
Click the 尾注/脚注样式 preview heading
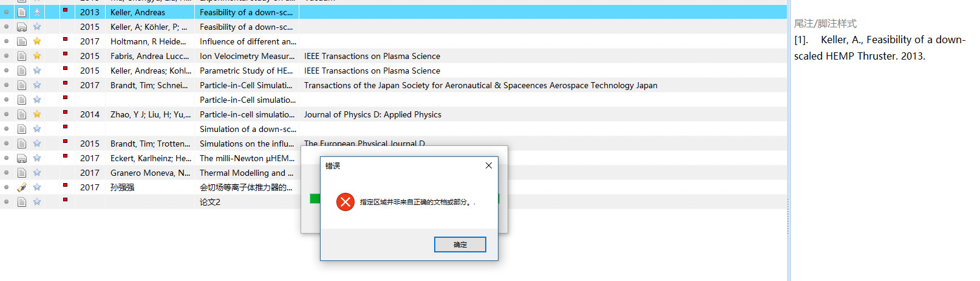coord(825,23)
